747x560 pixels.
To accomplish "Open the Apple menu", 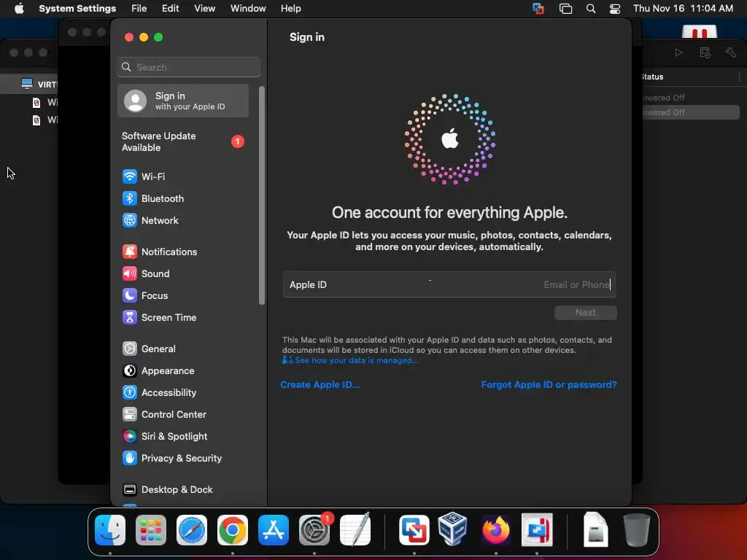I will [19, 9].
